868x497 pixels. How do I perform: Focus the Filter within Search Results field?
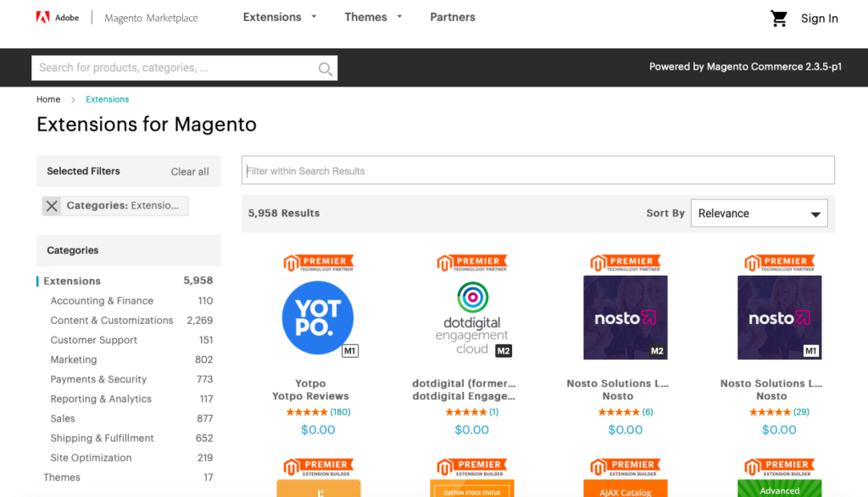coord(538,170)
